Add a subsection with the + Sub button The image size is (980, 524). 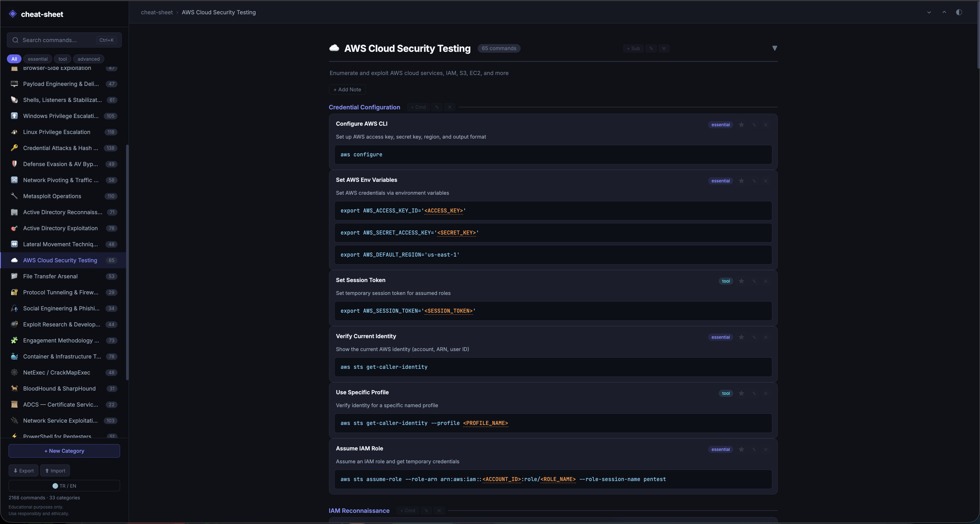634,48
